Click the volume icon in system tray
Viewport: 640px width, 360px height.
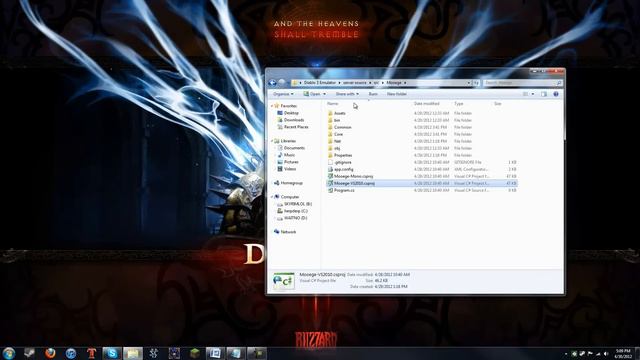[x=606, y=353]
